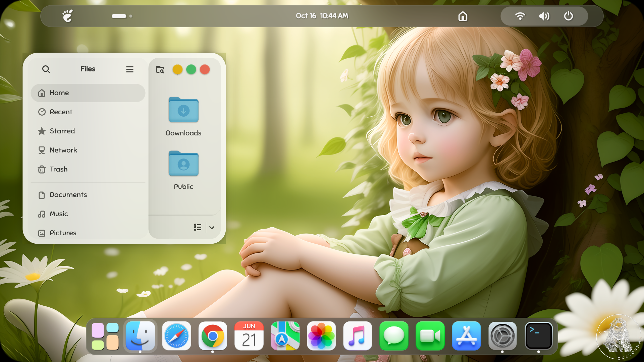The image size is (644, 362).
Task: Open Trash in the sidebar
Action: (x=88, y=169)
